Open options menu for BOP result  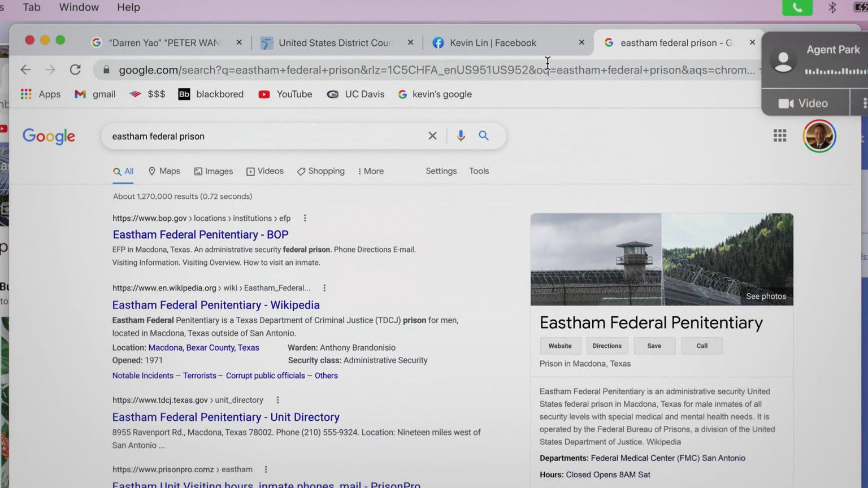click(x=305, y=219)
